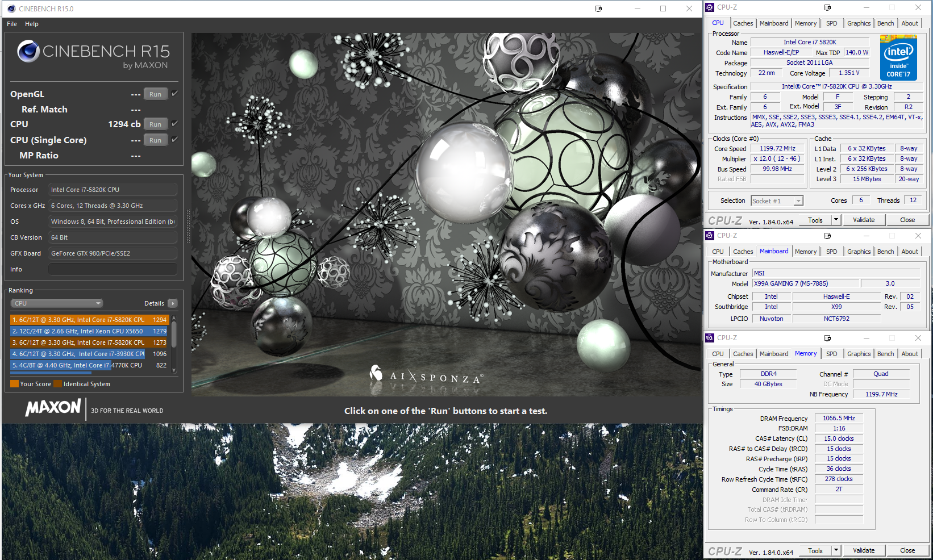Click the CPU-Z icon in Memory window title
933x560 pixels.
pyautogui.click(x=710, y=338)
